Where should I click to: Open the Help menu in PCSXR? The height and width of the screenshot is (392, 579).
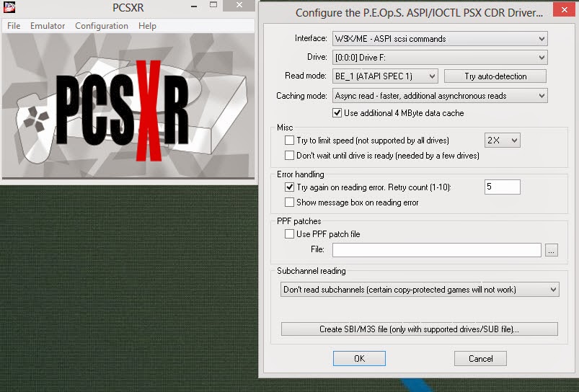(147, 26)
